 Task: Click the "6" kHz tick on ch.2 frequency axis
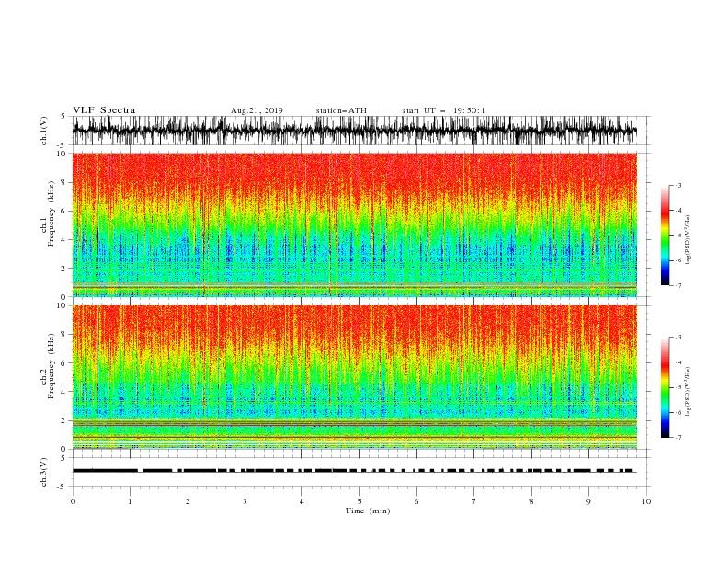(x=63, y=362)
